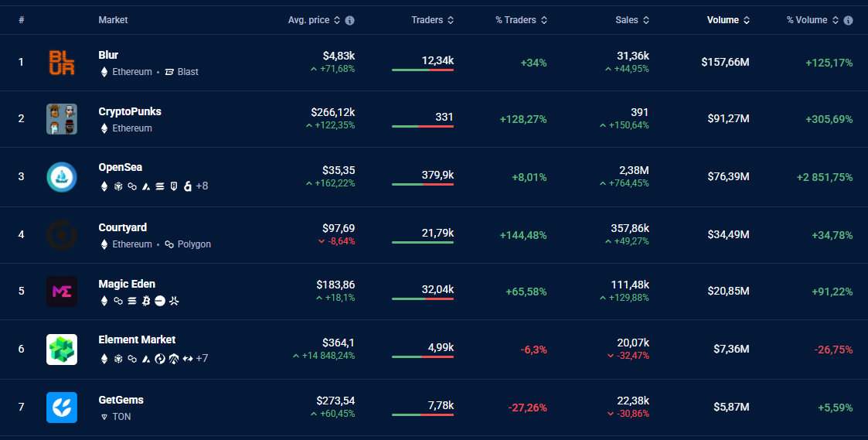This screenshot has width=868, height=440.
Task: Click the '+8' more chains indicator for OpenSea
Action: [202, 186]
